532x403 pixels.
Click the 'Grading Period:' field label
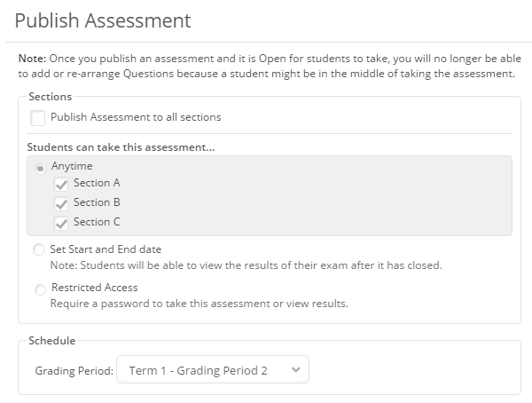click(x=74, y=371)
